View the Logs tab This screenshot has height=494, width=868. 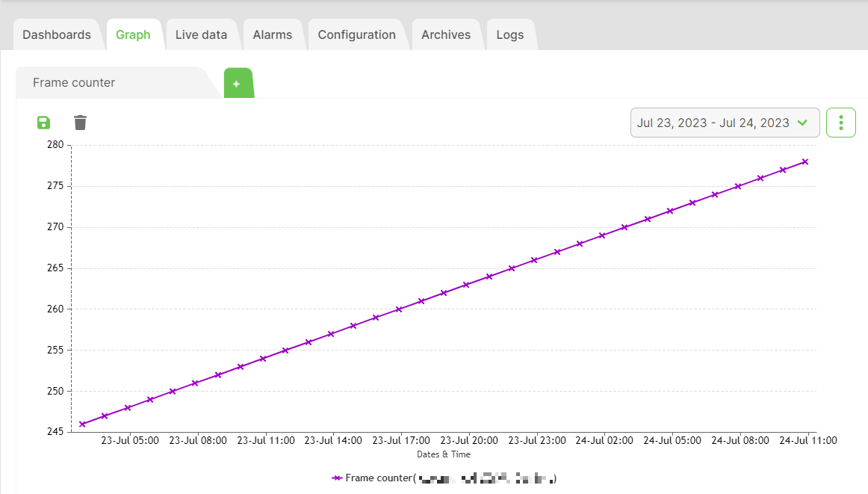tap(510, 35)
